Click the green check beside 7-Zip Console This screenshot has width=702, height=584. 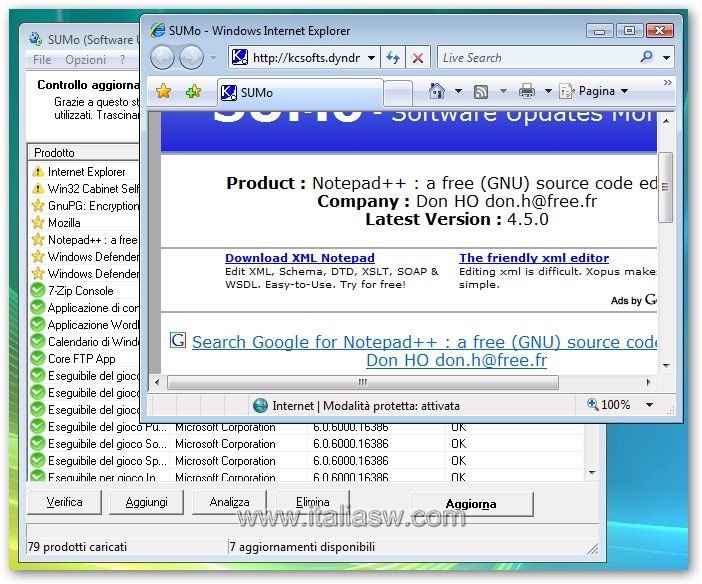tap(38, 291)
